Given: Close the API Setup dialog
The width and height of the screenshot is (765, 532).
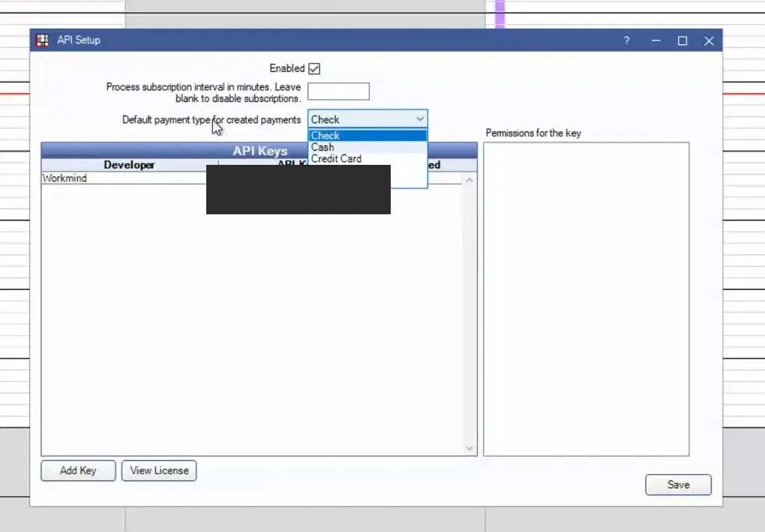Looking at the screenshot, I should [709, 40].
